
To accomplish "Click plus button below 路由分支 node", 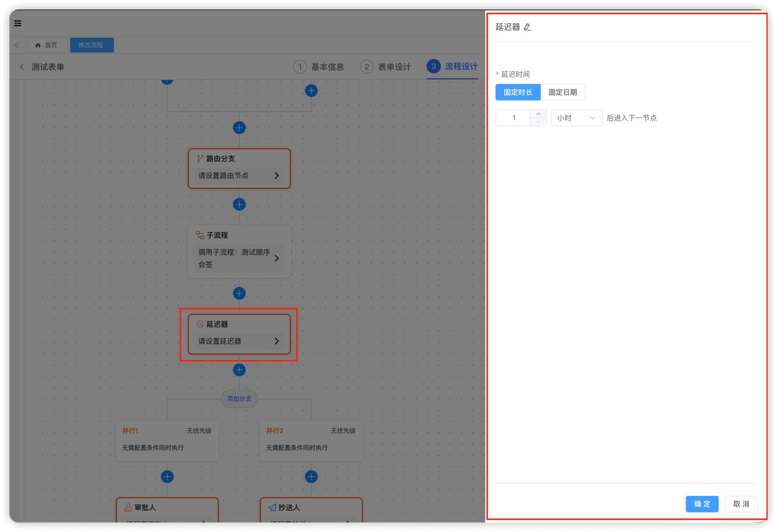I will tap(239, 204).
